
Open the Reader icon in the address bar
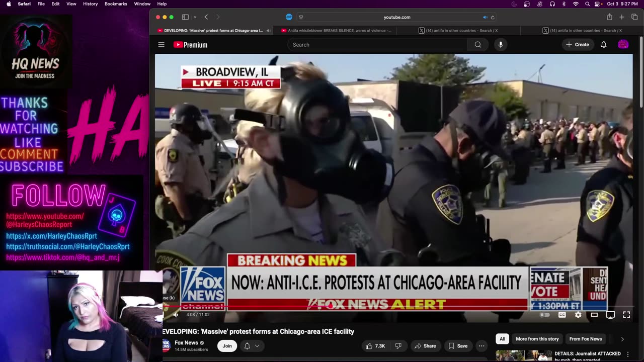pyautogui.click(x=301, y=17)
